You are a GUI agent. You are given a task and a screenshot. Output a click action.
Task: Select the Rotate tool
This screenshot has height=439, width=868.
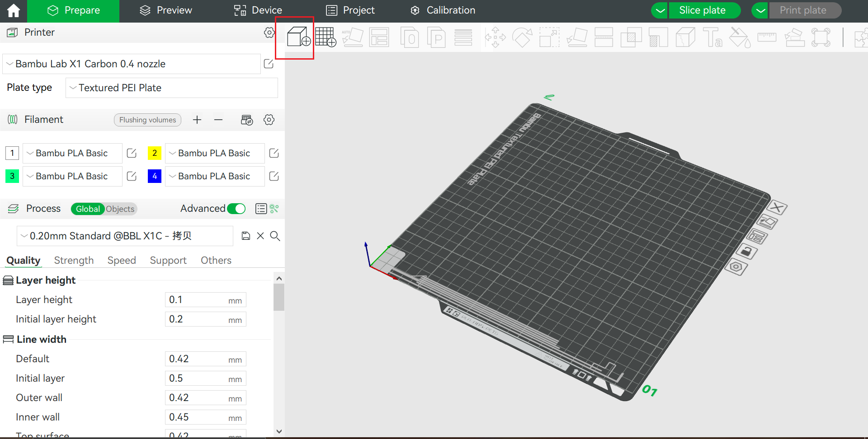pyautogui.click(x=522, y=37)
